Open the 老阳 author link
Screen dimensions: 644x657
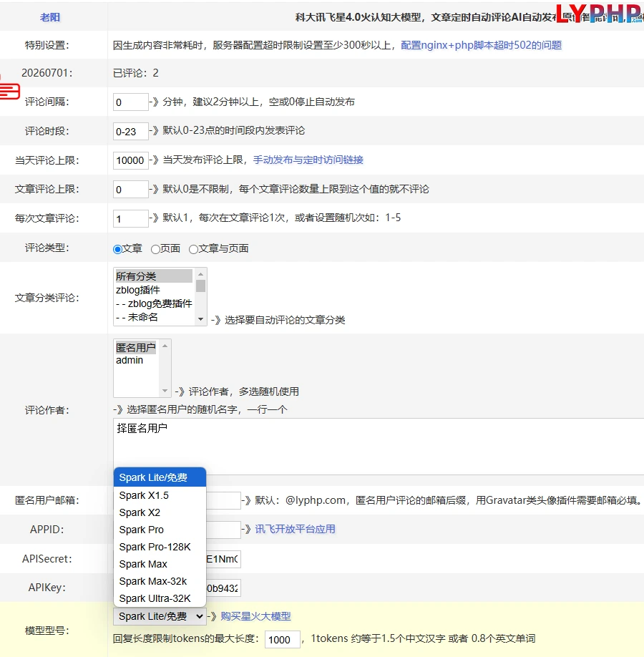[x=50, y=17]
